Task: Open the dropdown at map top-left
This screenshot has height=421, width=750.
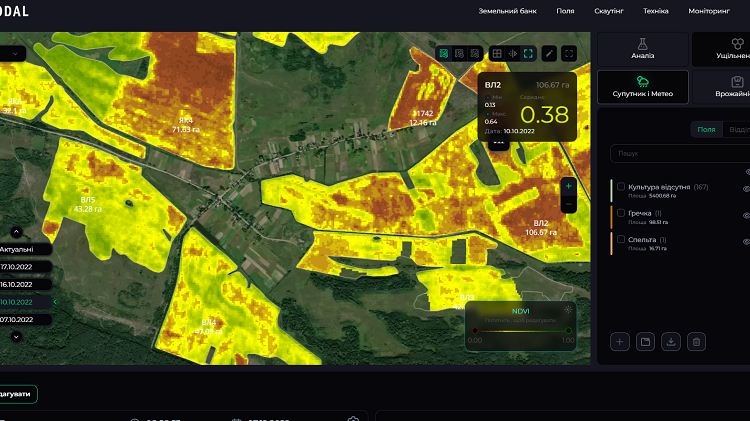Action: click(12, 54)
